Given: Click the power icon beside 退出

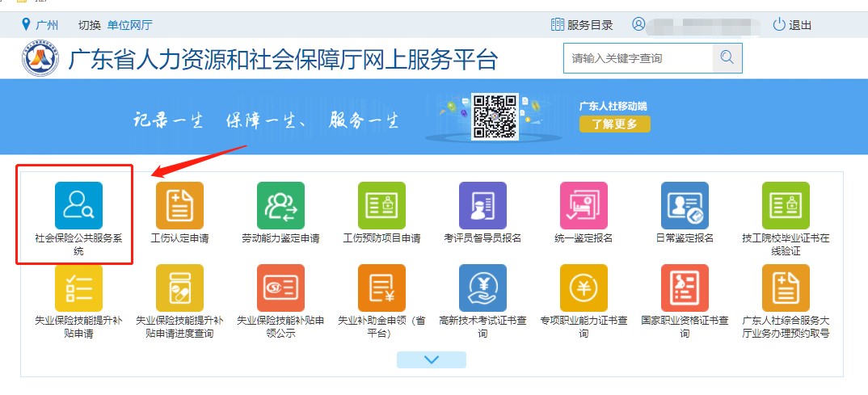Looking at the screenshot, I should (779, 24).
